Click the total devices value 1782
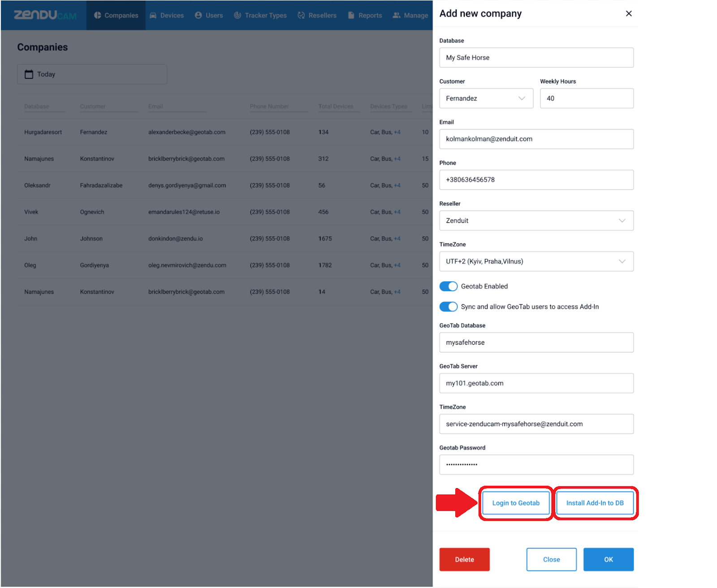This screenshot has height=588, width=717. 325,265
